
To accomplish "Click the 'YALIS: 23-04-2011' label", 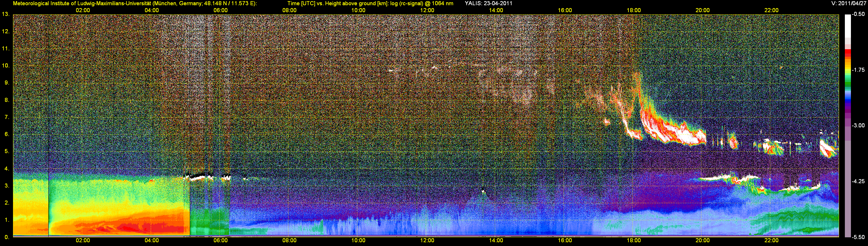I will (489, 3).
